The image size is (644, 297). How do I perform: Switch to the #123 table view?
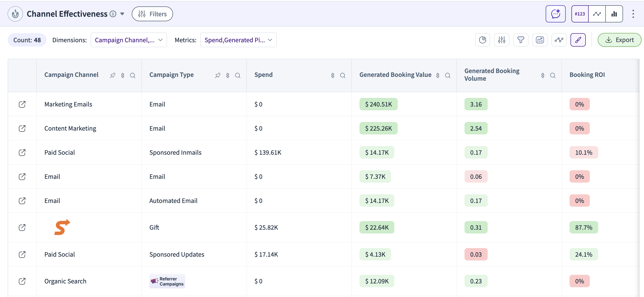click(580, 14)
